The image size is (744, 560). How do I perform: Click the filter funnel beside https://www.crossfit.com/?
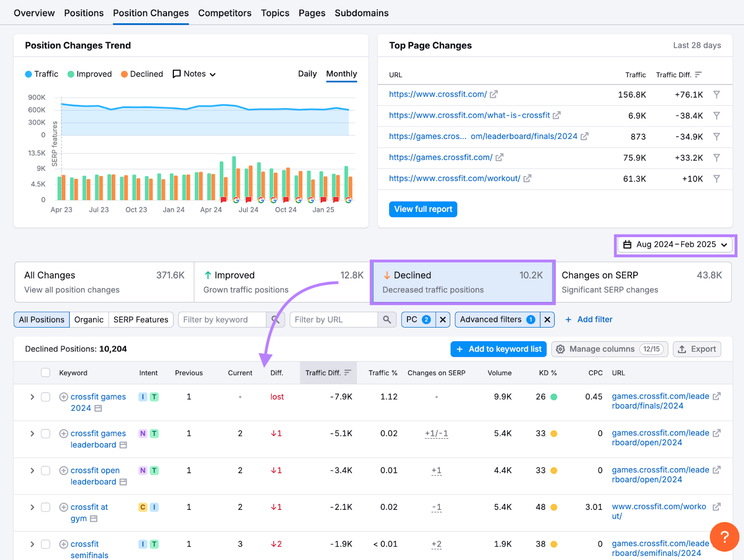(717, 94)
